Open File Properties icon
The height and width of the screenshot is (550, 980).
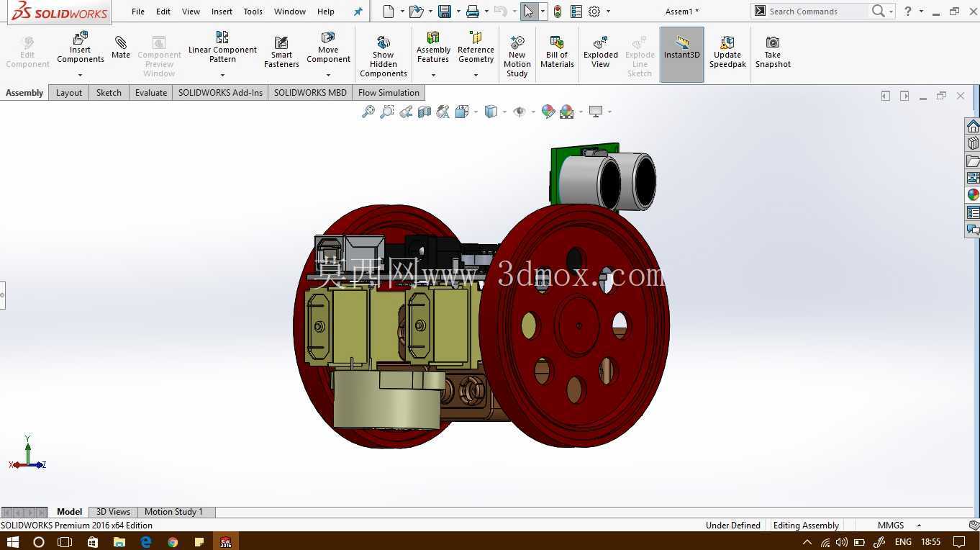576,12
